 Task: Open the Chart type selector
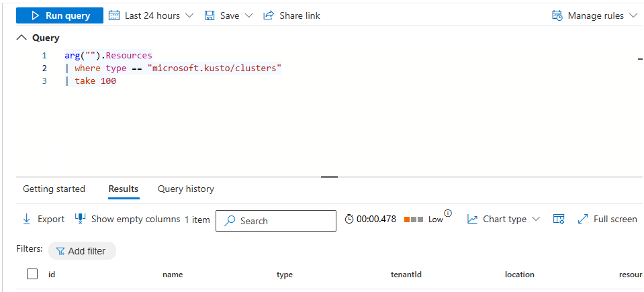coord(503,219)
